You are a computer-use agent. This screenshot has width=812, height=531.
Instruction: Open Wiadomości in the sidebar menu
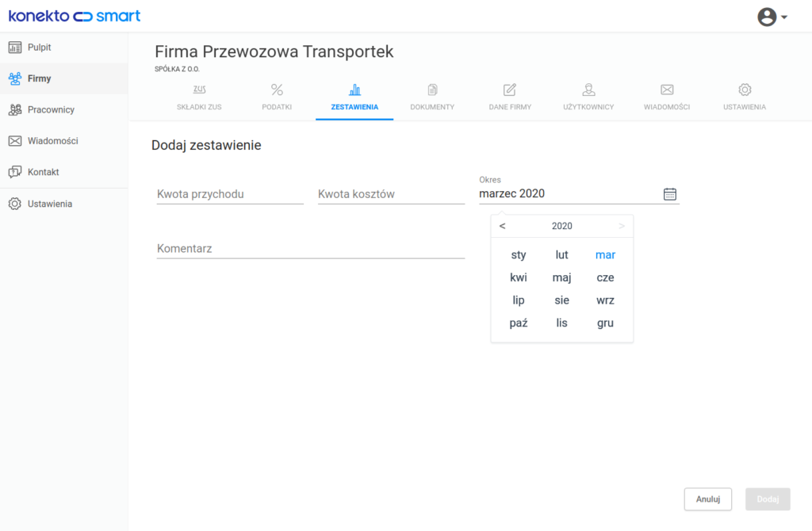click(x=63, y=141)
